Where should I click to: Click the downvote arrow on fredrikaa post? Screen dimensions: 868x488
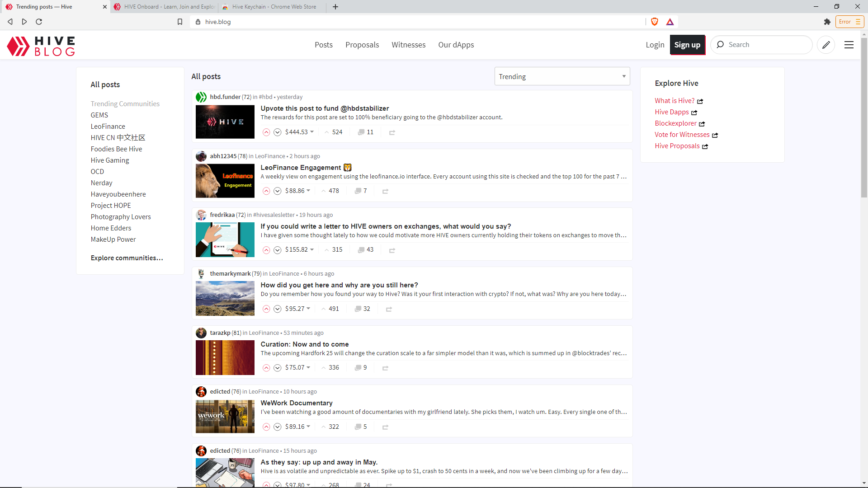pos(277,250)
